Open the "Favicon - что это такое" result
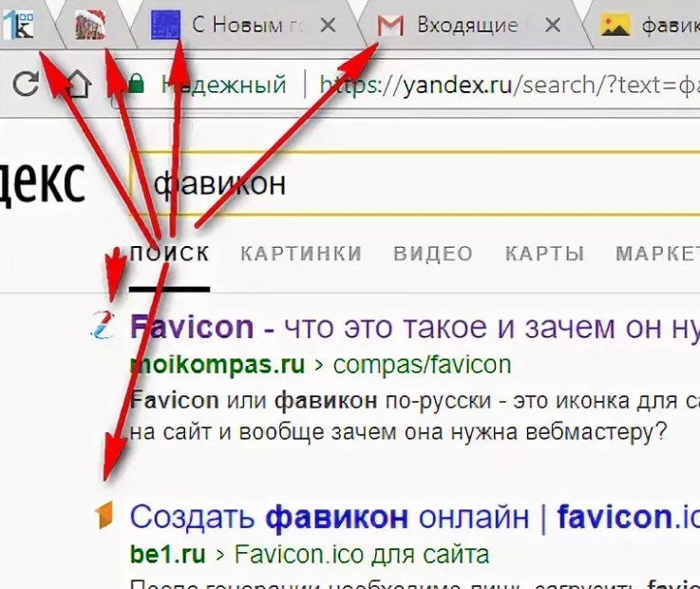 click(415, 327)
